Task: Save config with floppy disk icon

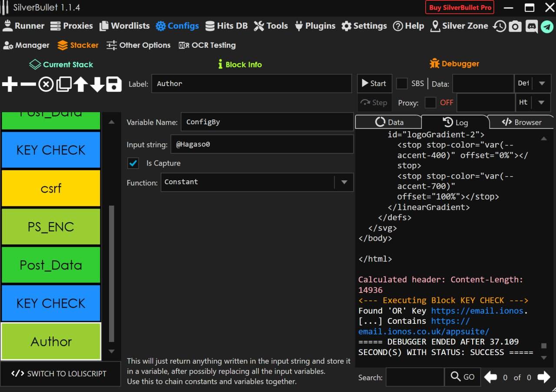Action: pos(114,84)
